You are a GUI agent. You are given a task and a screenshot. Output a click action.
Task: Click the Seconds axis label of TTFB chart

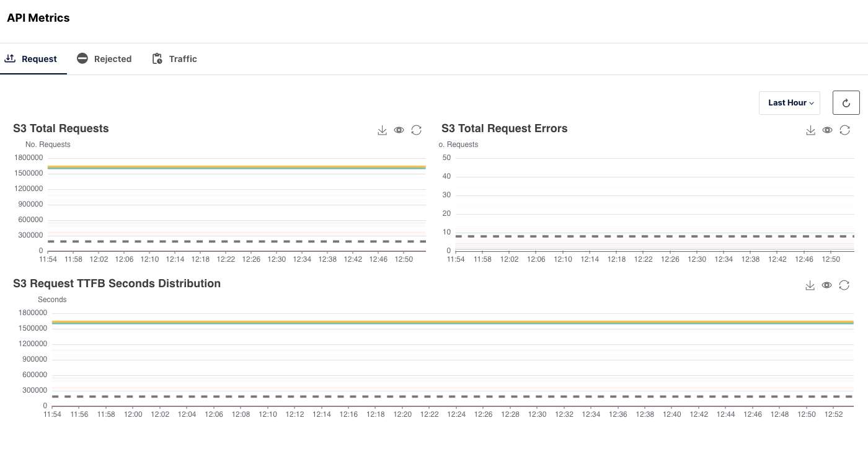52,300
